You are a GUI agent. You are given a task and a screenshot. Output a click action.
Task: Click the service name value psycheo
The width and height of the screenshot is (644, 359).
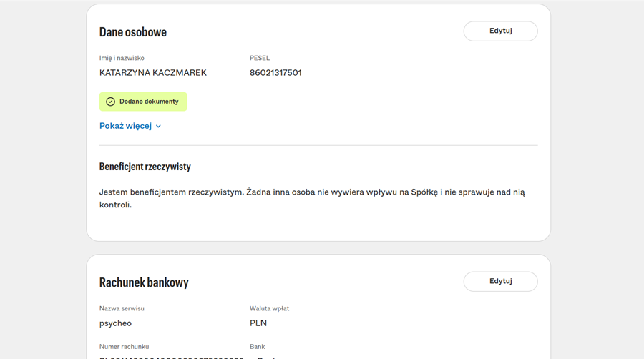pyautogui.click(x=115, y=323)
